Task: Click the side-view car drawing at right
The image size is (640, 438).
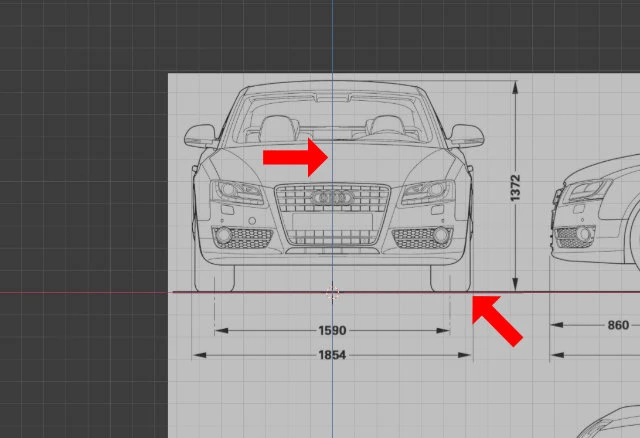Action: pyautogui.click(x=596, y=212)
